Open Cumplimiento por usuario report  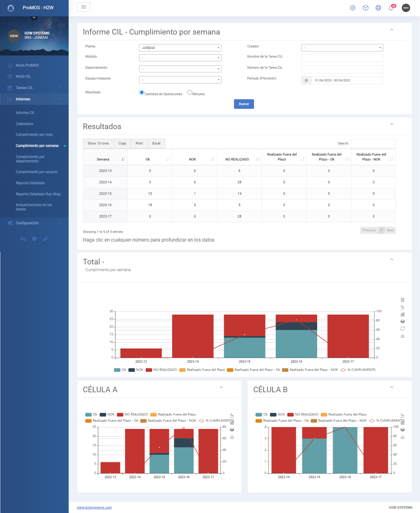click(x=37, y=172)
